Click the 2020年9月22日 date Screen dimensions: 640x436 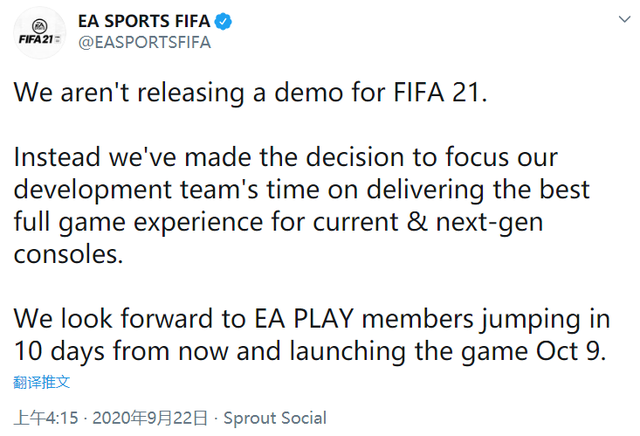pyautogui.click(x=150, y=418)
